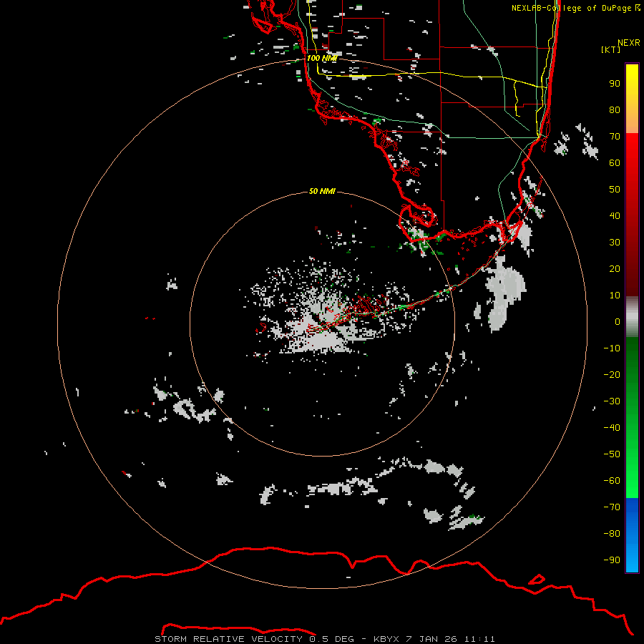
Task: Click the -60 value on the velocity scale
Action: [612, 481]
